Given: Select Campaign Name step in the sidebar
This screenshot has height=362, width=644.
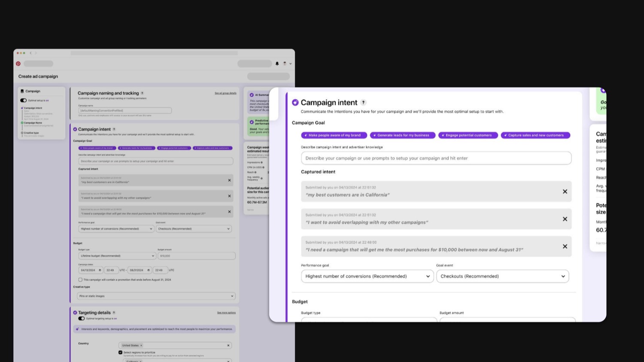Looking at the screenshot, I should 33,123.
